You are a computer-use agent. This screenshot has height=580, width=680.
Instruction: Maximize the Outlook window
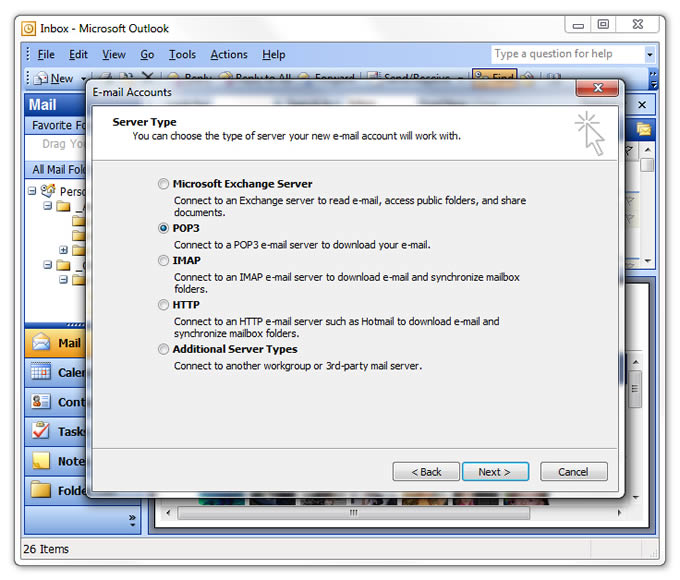603,25
